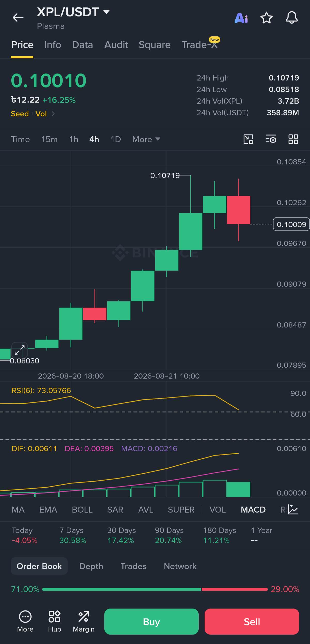
Task: Tap the Buy button
Action: 151,622
